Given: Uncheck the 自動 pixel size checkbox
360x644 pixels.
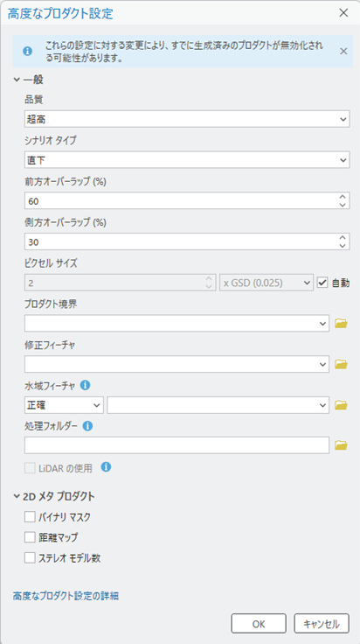Looking at the screenshot, I should (322, 283).
